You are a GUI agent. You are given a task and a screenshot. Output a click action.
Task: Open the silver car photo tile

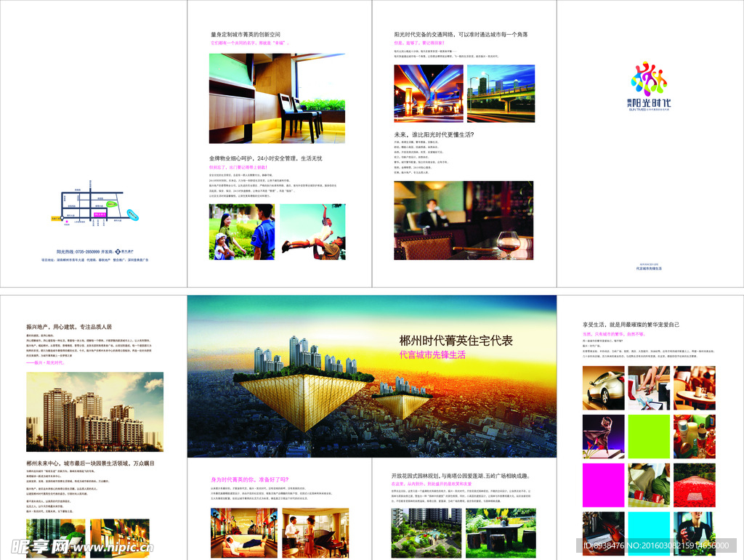pyautogui.click(x=604, y=388)
